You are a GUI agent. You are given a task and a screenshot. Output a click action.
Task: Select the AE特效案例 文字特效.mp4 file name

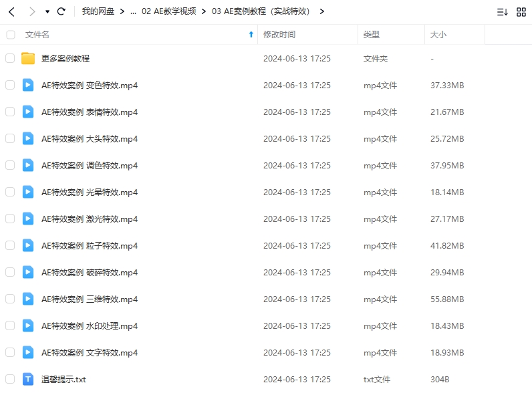[90, 352]
